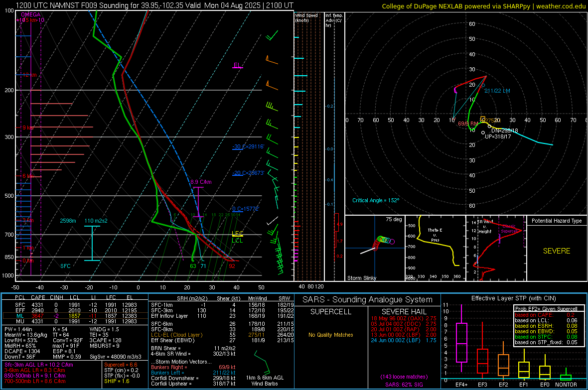Click the Storm Slinky panel label

[x=362, y=278]
